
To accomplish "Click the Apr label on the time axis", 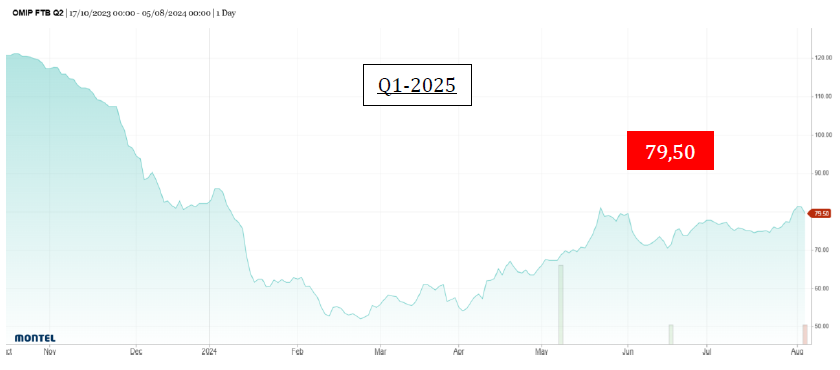I will [459, 352].
